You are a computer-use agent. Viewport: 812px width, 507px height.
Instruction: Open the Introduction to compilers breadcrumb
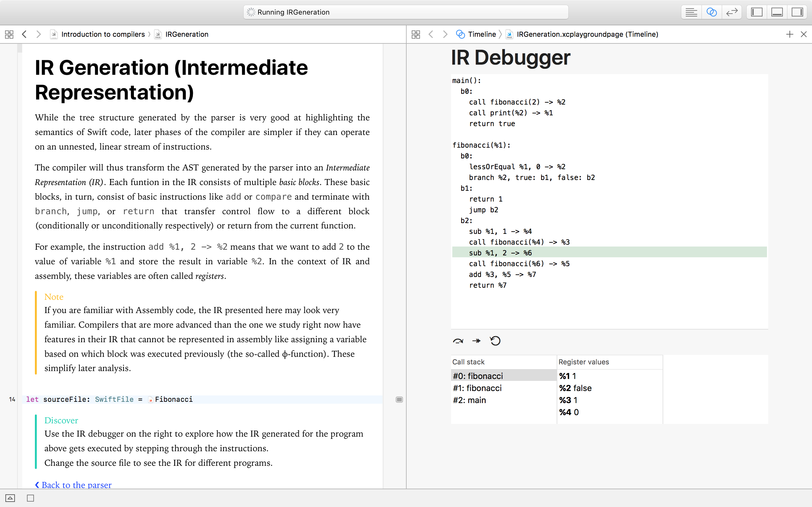coord(103,34)
